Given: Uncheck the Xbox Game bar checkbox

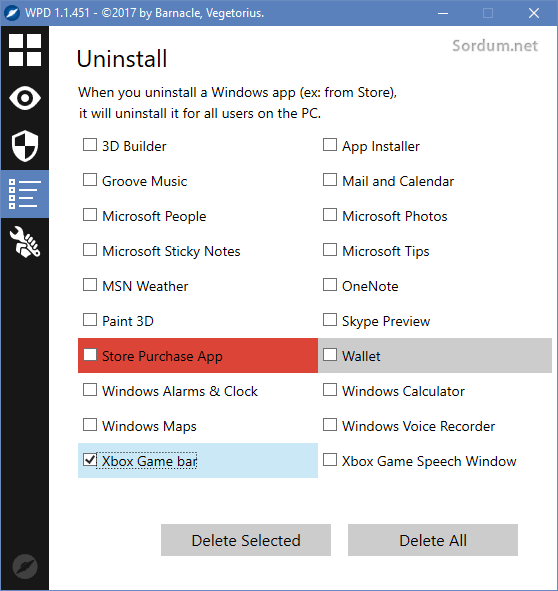Looking at the screenshot, I should point(90,460).
